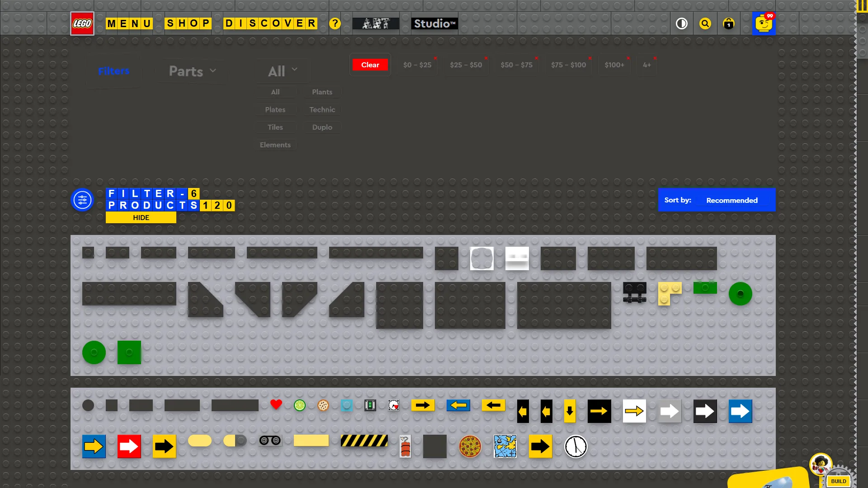Screen dimensions: 868x488
Task: Select the black and yellow hazard stripe tile
Action: 364,441
